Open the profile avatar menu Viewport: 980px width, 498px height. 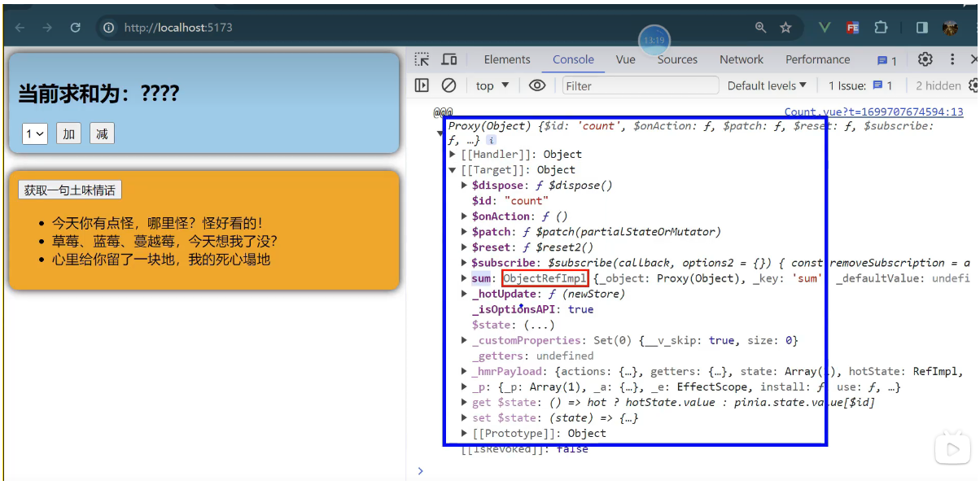pyautogui.click(x=950, y=28)
